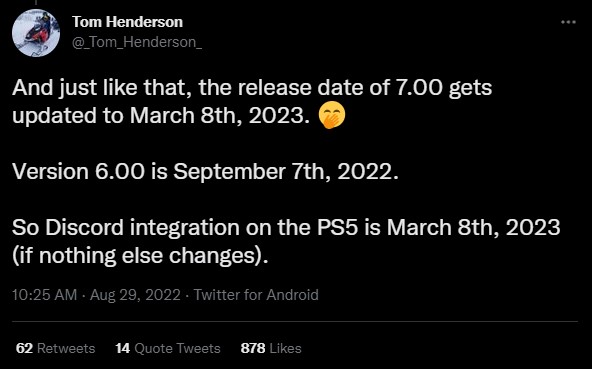Click the Aug 29, 2022 date

coord(135,295)
